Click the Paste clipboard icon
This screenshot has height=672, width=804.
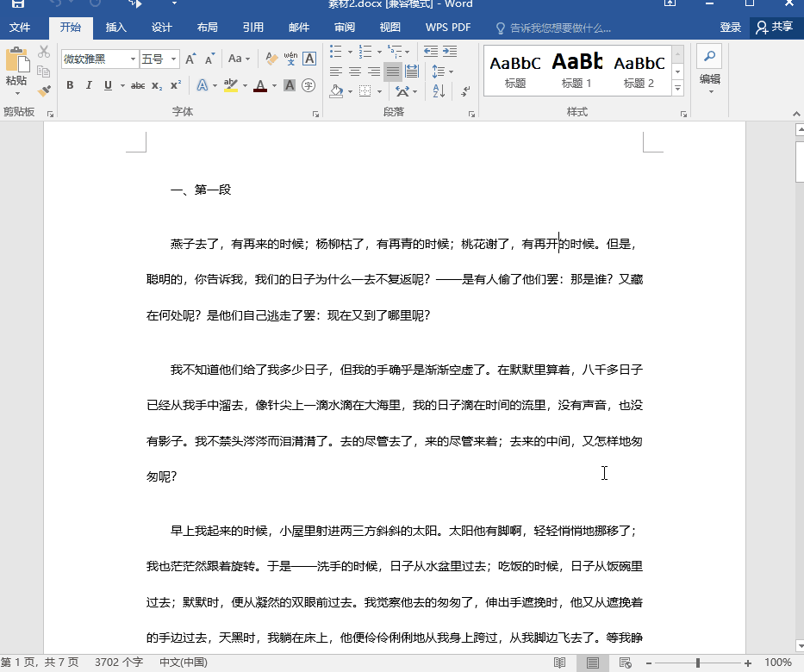[17, 60]
